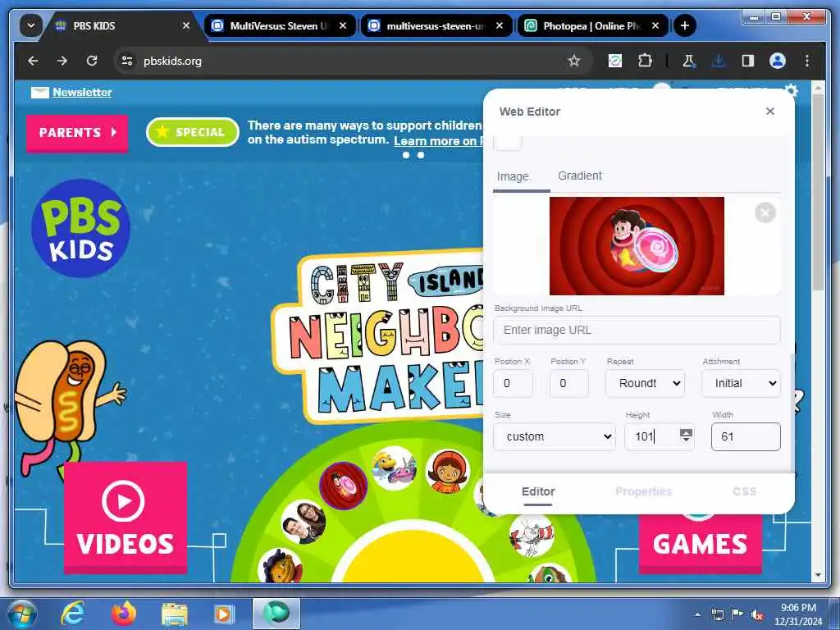Open the Chrome profile avatar
Image resolution: width=840 pixels, height=630 pixels.
(778, 61)
